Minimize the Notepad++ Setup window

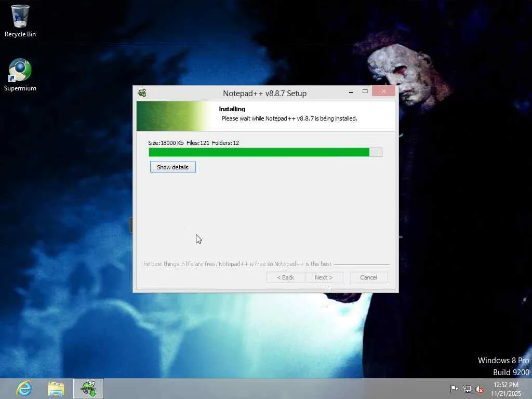[x=351, y=91]
